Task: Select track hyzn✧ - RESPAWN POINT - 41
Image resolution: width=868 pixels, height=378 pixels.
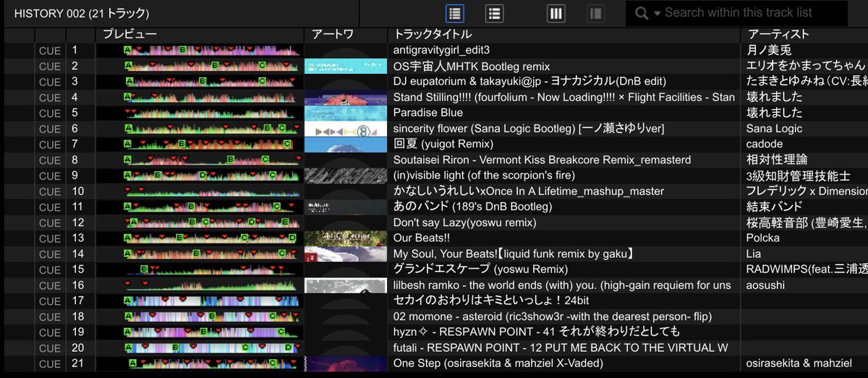Action: [x=537, y=332]
